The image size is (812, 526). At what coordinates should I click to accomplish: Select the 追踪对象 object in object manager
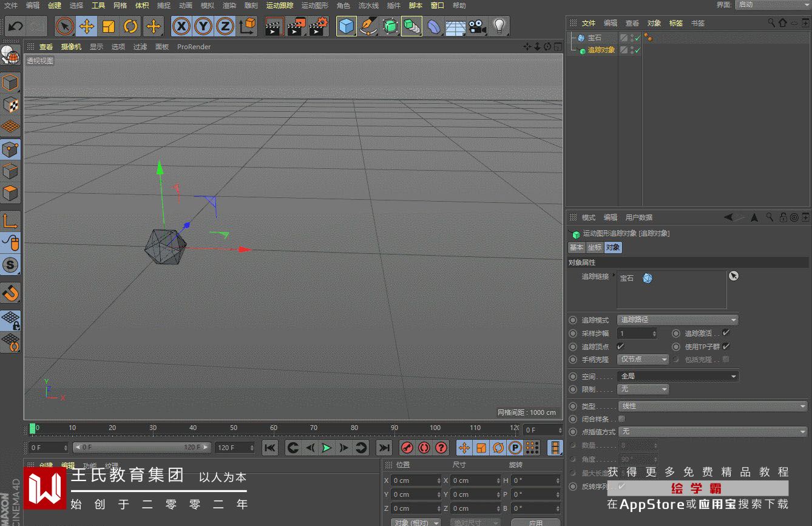601,50
